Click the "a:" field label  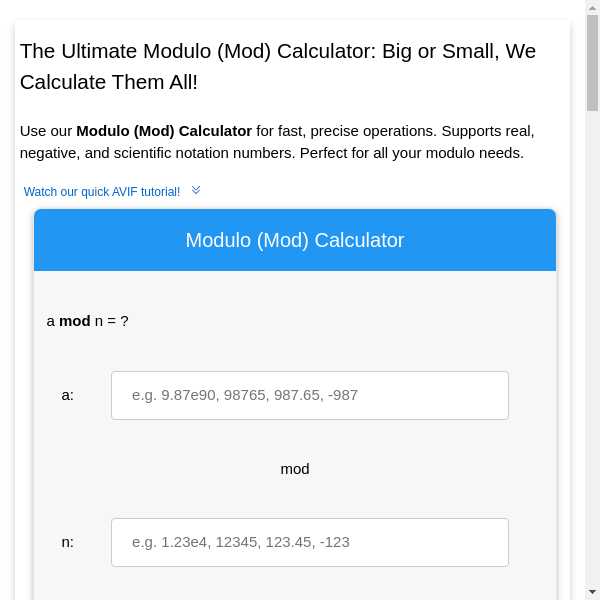[68, 395]
